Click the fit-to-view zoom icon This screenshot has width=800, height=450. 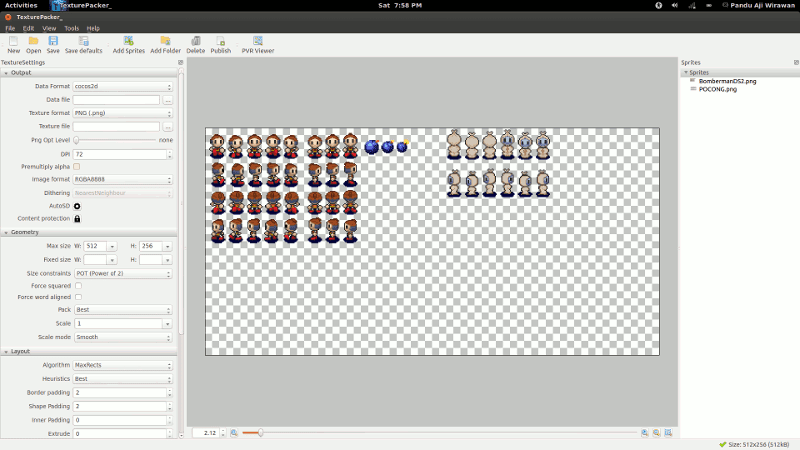point(668,433)
